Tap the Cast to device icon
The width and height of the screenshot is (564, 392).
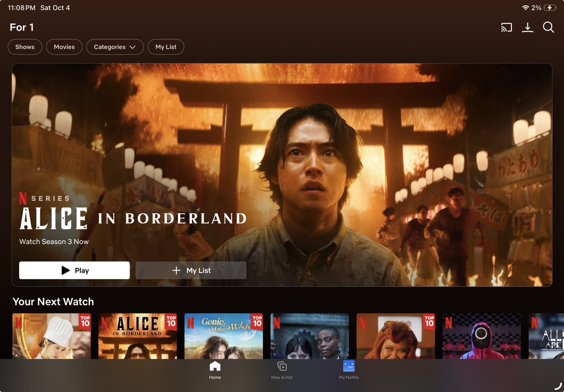point(506,28)
